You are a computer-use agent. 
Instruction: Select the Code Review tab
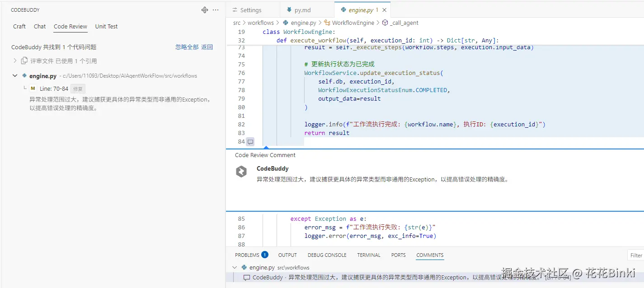click(71, 26)
